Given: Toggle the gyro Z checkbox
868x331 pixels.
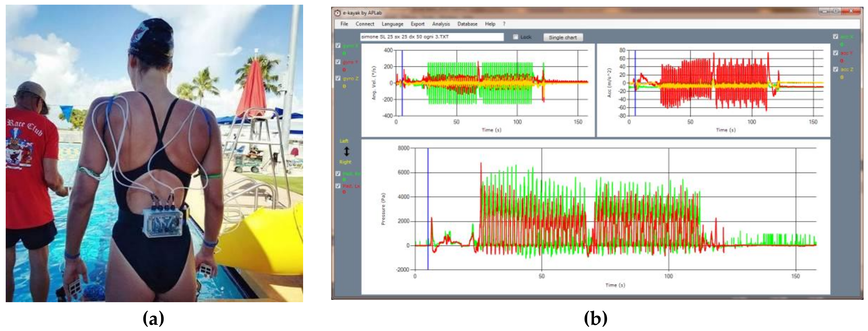Looking at the screenshot, I should coord(338,78).
